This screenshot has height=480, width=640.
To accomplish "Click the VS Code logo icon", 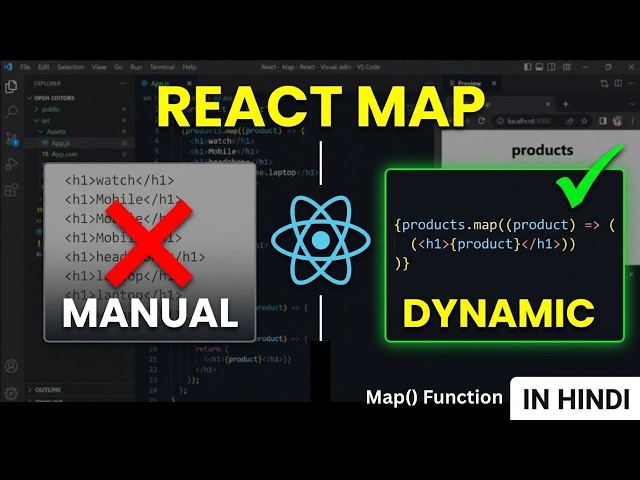I will coord(8,67).
